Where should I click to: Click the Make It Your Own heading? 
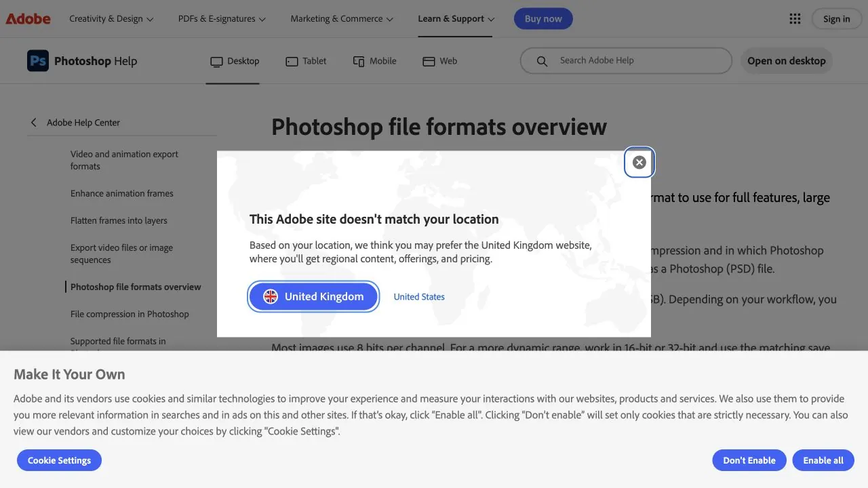69,374
